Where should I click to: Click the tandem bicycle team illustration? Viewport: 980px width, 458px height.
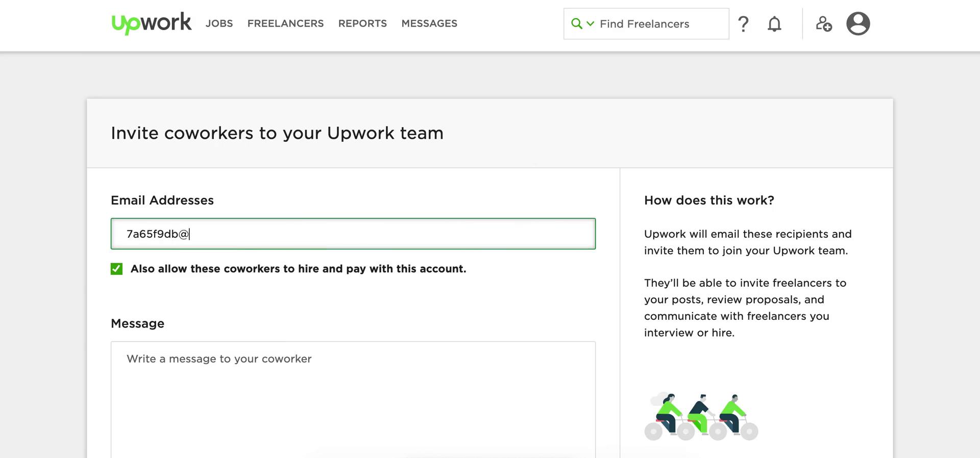point(701,416)
